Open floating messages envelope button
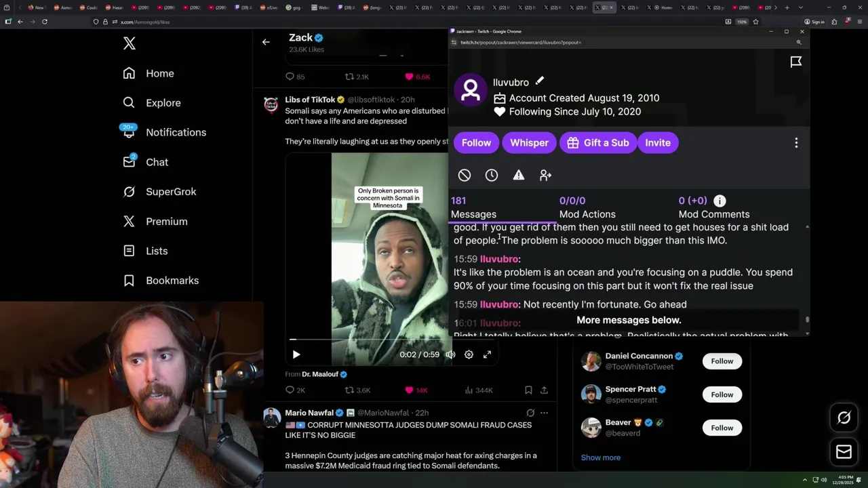 pyautogui.click(x=844, y=452)
